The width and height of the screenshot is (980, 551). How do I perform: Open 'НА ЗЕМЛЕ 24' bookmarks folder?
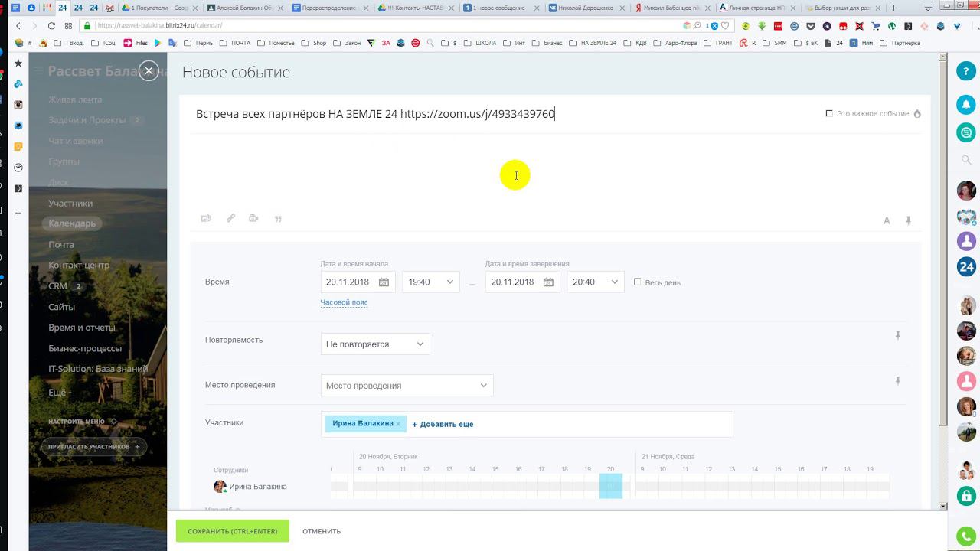click(x=593, y=43)
